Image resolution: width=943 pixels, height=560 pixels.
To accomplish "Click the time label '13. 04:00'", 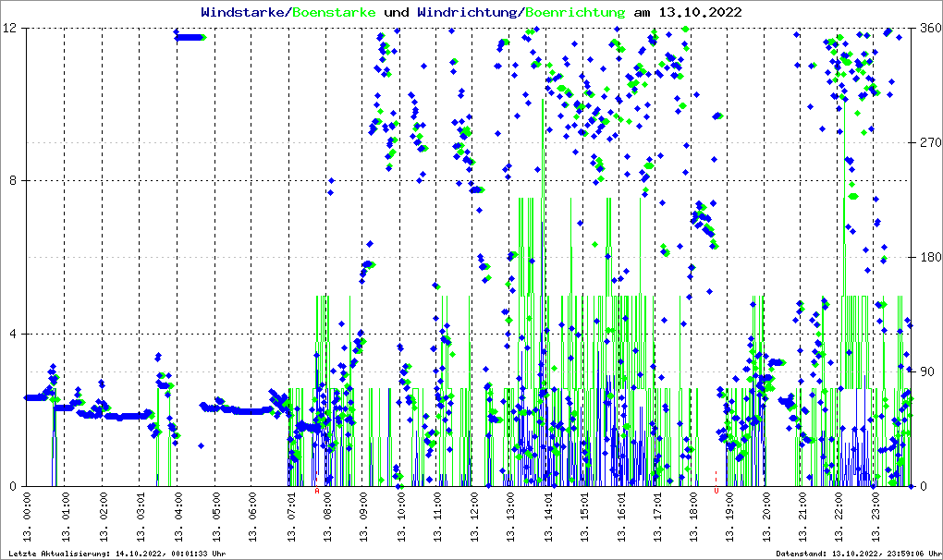I will tap(178, 517).
